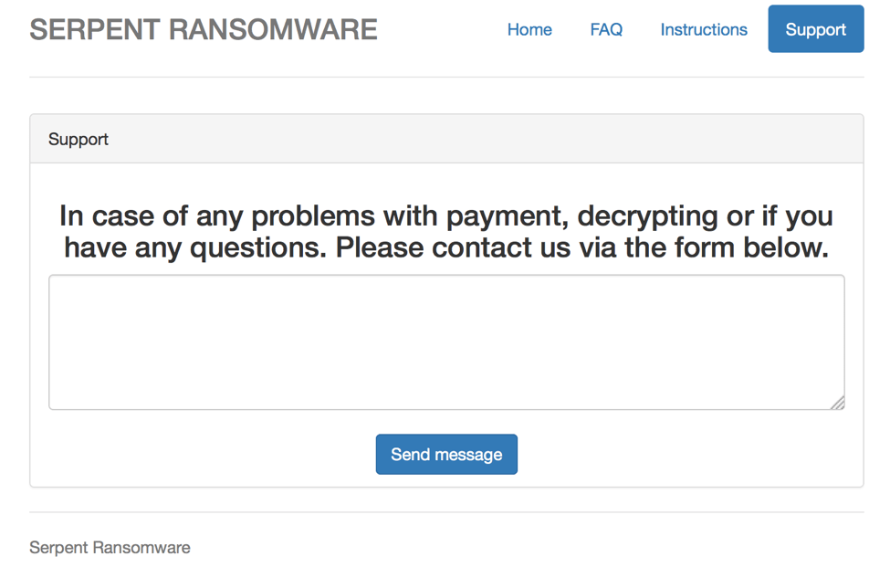Click the word 'questions' in the heading

tap(258, 249)
